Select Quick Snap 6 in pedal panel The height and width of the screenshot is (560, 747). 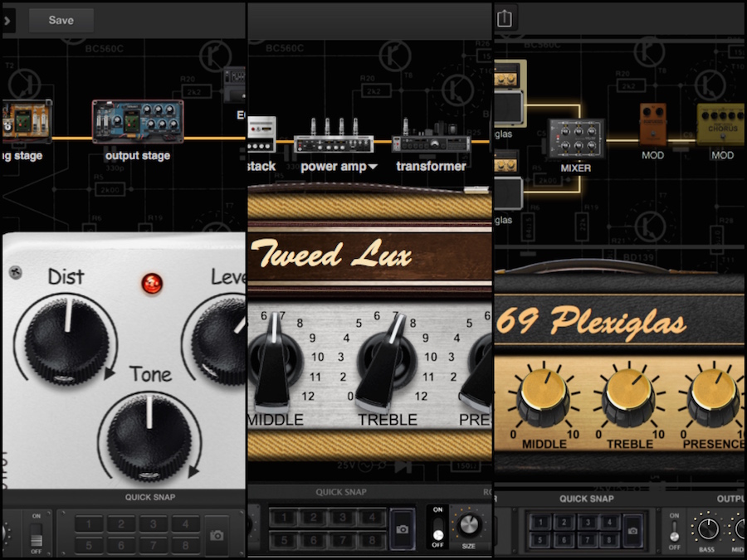coord(121,545)
